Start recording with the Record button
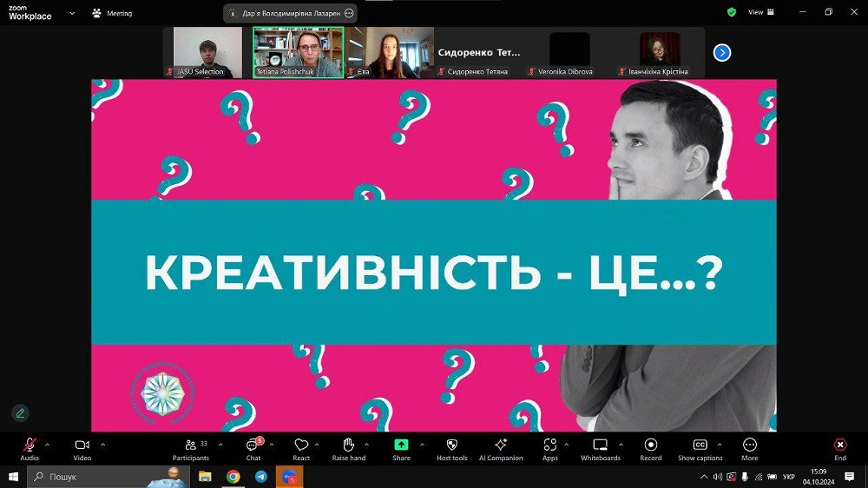This screenshot has width=868, height=488. tap(650, 448)
